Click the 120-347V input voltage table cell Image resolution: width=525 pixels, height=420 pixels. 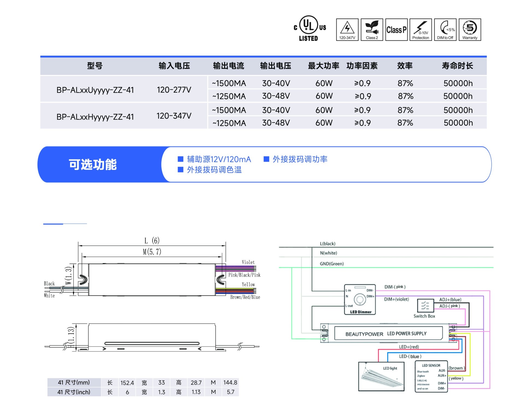click(x=174, y=116)
